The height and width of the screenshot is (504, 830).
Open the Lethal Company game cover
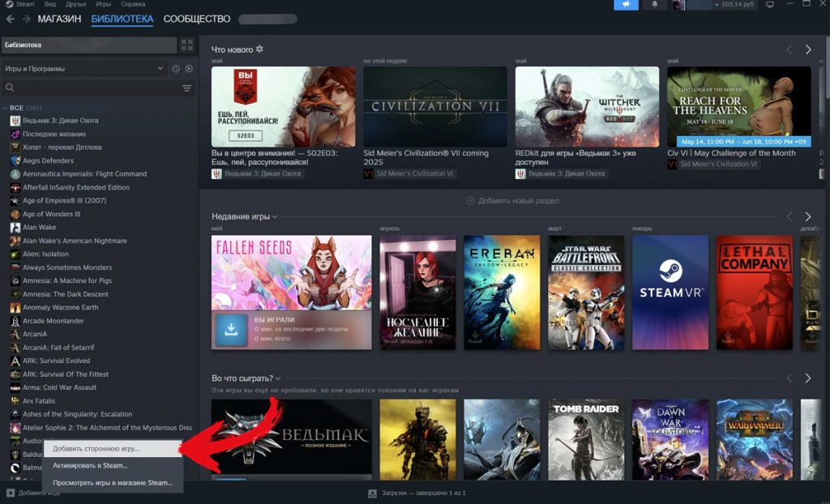(x=755, y=293)
